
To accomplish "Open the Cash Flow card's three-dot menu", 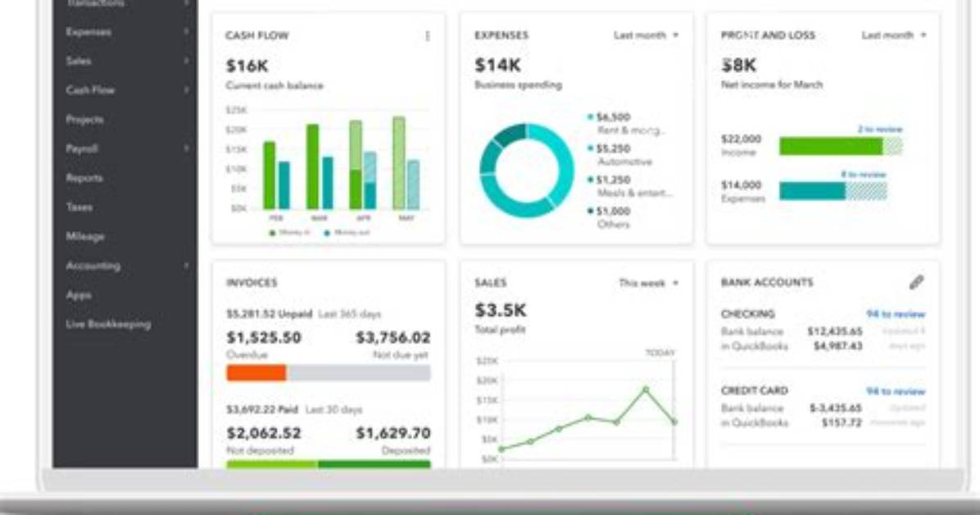I will point(428,36).
